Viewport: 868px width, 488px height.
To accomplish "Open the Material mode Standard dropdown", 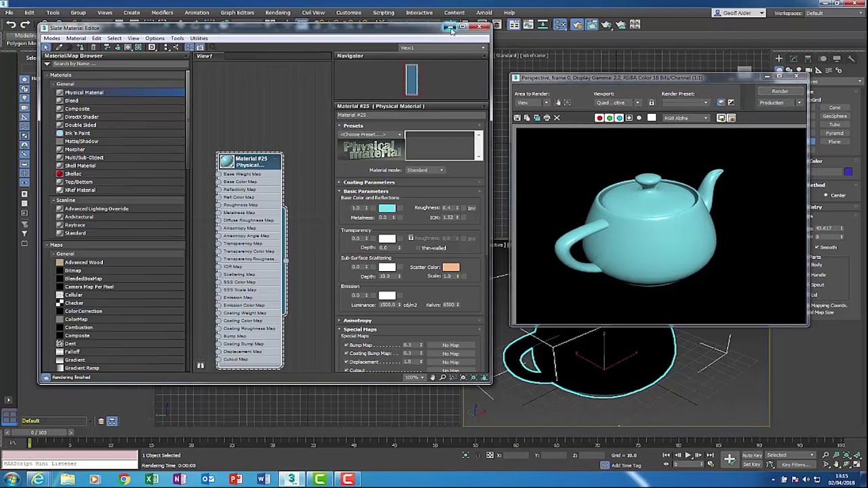I will point(425,170).
